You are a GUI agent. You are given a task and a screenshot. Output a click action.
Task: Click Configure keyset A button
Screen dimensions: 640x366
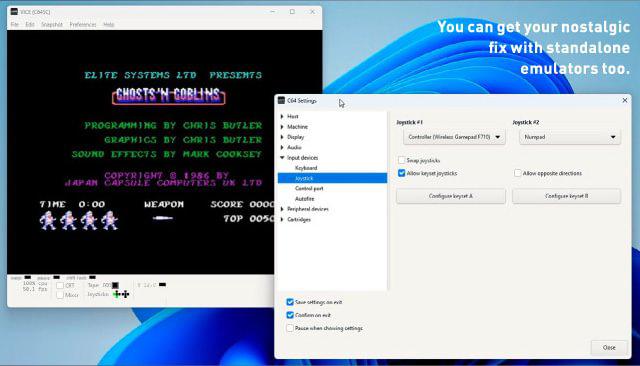[451, 196]
